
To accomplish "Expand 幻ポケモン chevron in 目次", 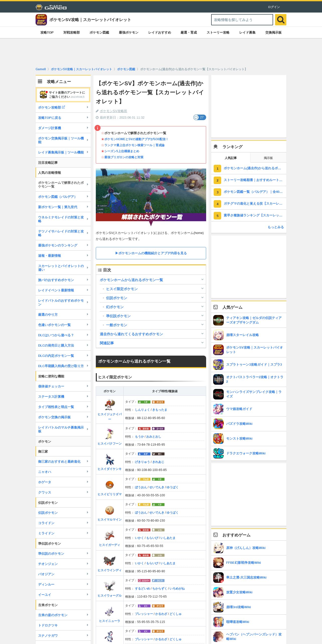I will coord(202,307).
